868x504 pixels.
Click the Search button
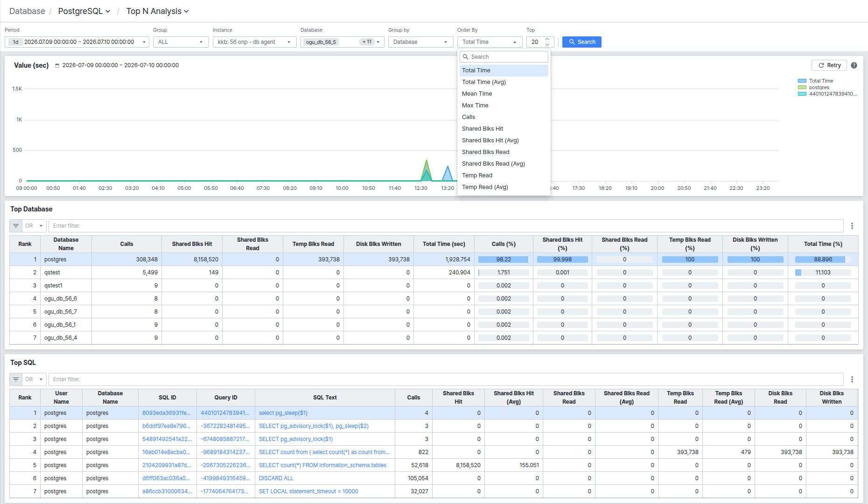(582, 42)
